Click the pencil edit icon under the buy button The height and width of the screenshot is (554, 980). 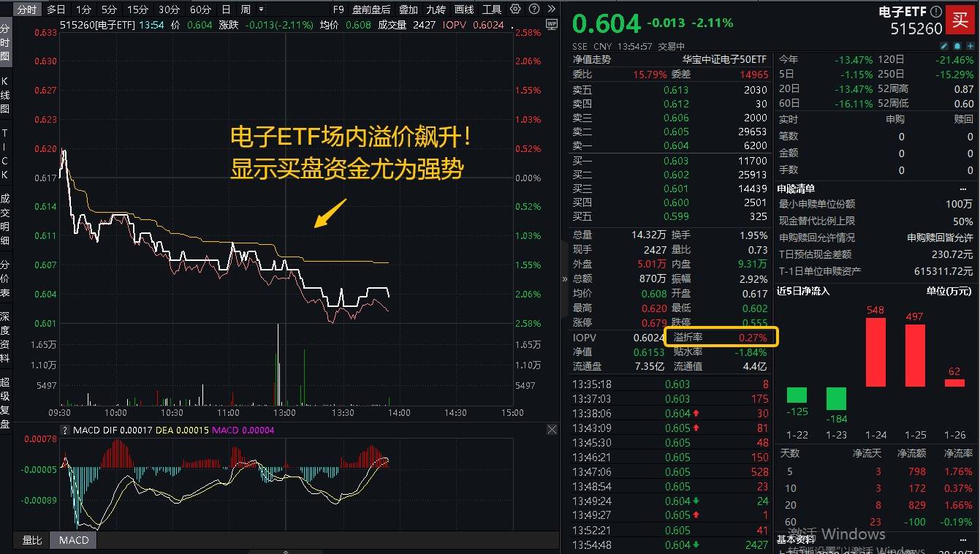tap(943, 45)
